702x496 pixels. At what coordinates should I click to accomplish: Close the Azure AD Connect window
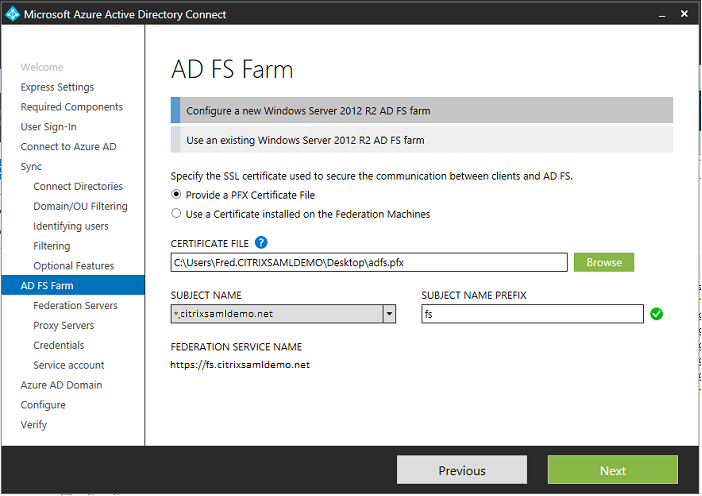click(683, 14)
